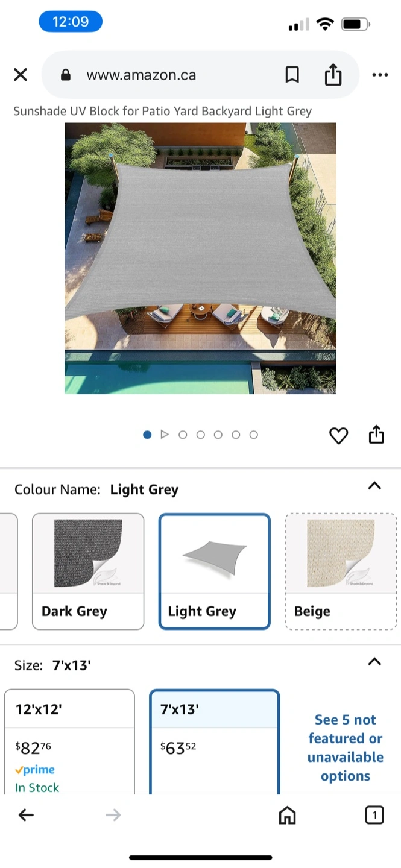Collapse the Colour Name section chevron
This screenshot has width=401, height=868.
click(374, 486)
